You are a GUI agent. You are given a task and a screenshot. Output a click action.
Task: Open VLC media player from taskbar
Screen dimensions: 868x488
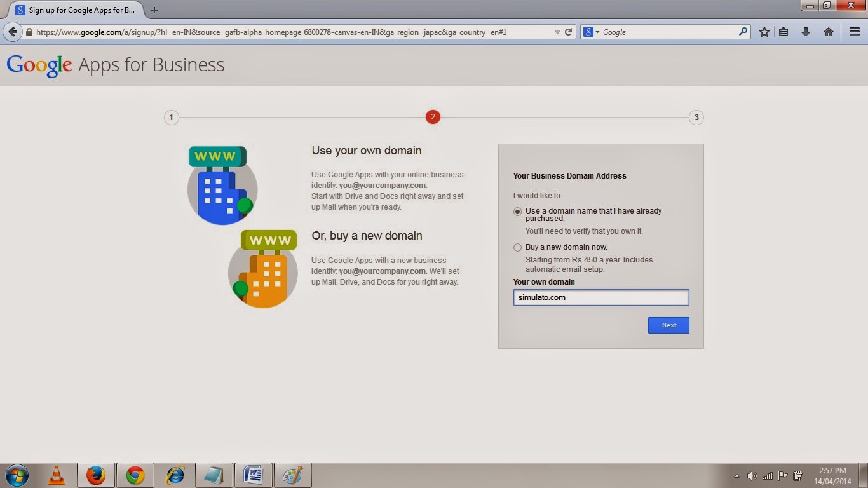tap(57, 475)
